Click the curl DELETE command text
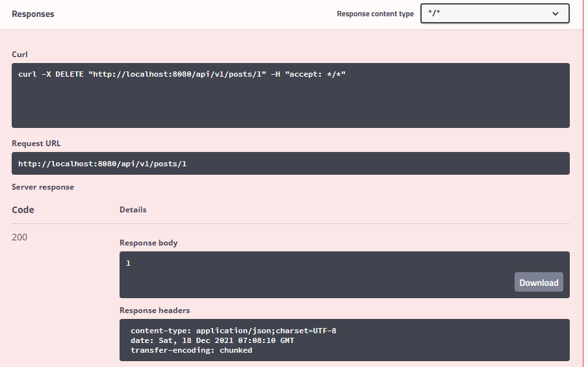588x367 pixels. point(182,74)
